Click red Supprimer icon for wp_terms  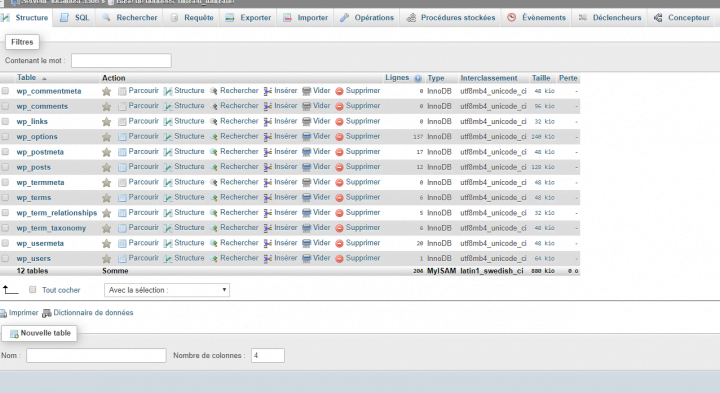tap(339, 198)
